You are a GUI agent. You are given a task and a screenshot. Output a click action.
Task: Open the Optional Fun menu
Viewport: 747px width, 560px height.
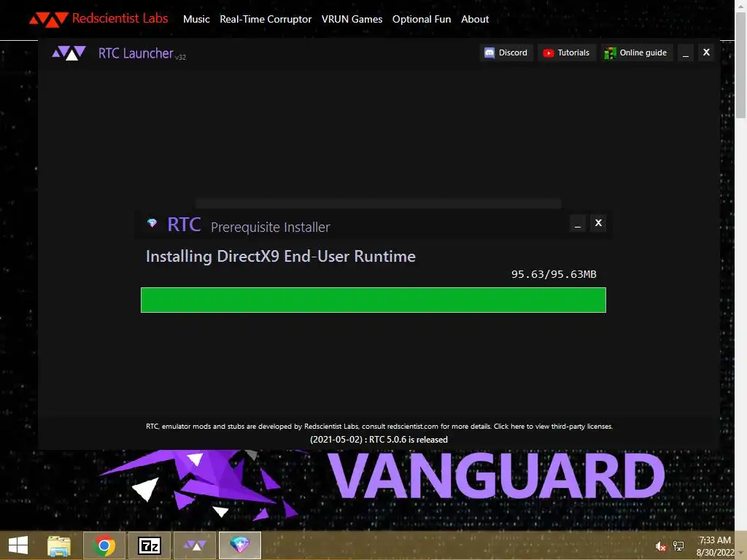tap(421, 19)
